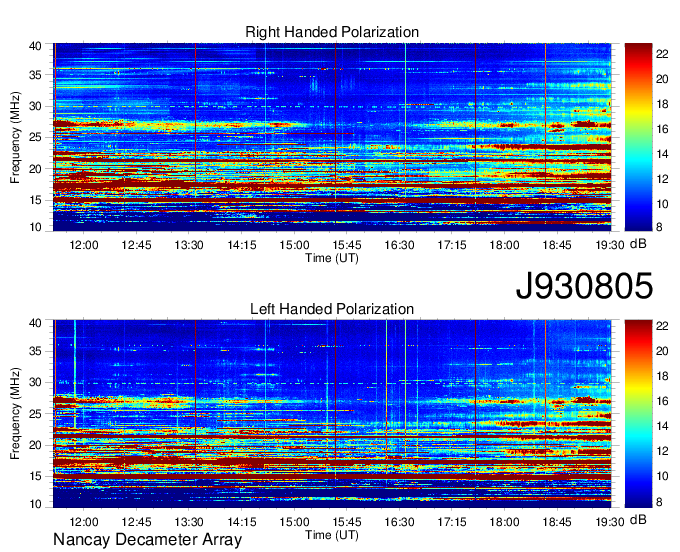Click the 40 MHz frequency tick of the left-handed plot

point(35,323)
